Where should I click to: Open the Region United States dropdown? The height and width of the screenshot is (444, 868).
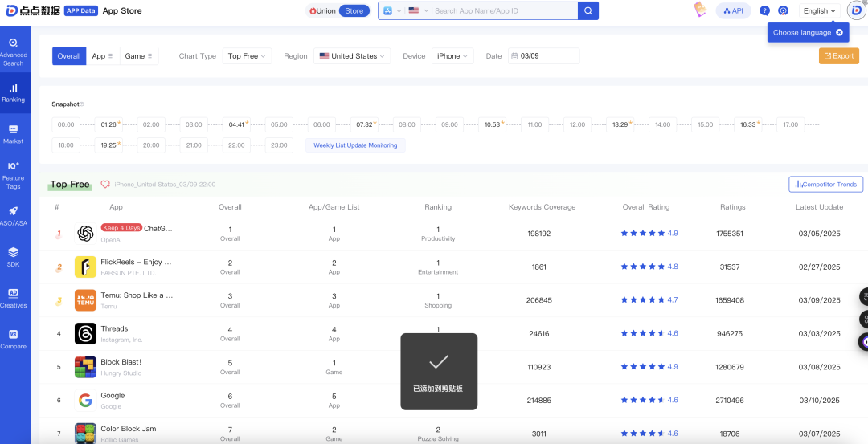(x=352, y=56)
